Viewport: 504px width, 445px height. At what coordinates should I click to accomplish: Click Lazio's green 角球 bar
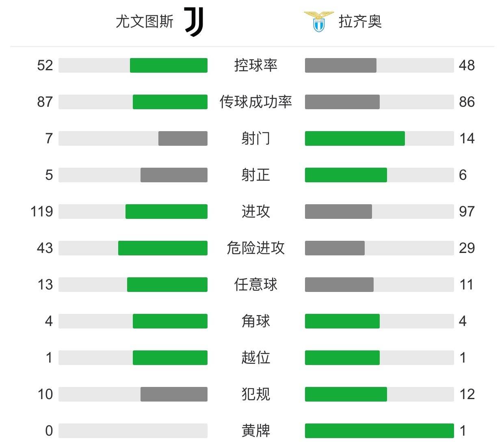coord(342,321)
